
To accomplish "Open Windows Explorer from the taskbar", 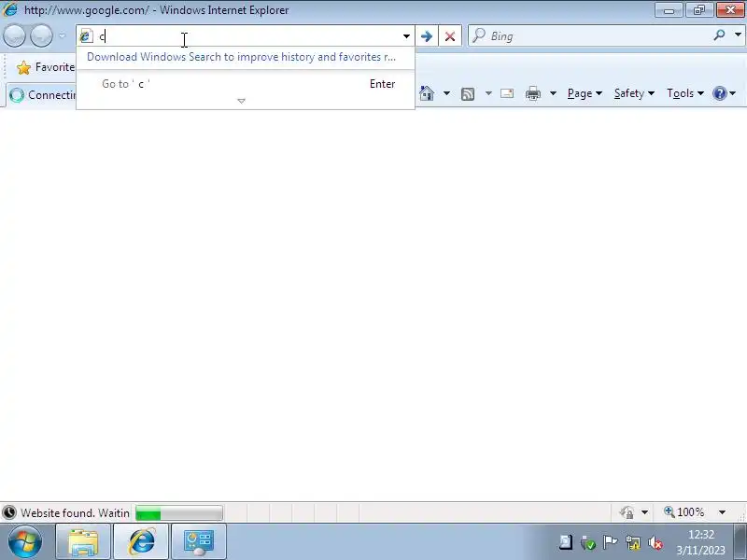I will click(83, 541).
